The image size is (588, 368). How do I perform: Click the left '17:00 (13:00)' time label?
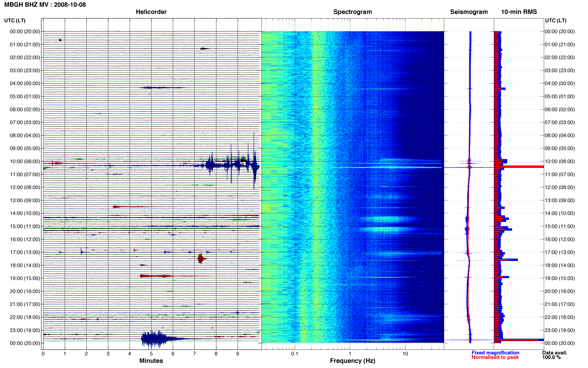click(x=25, y=252)
